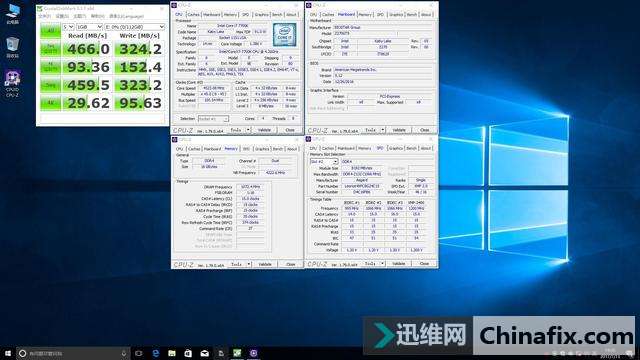Open the Mail app from the taskbar

point(204,353)
